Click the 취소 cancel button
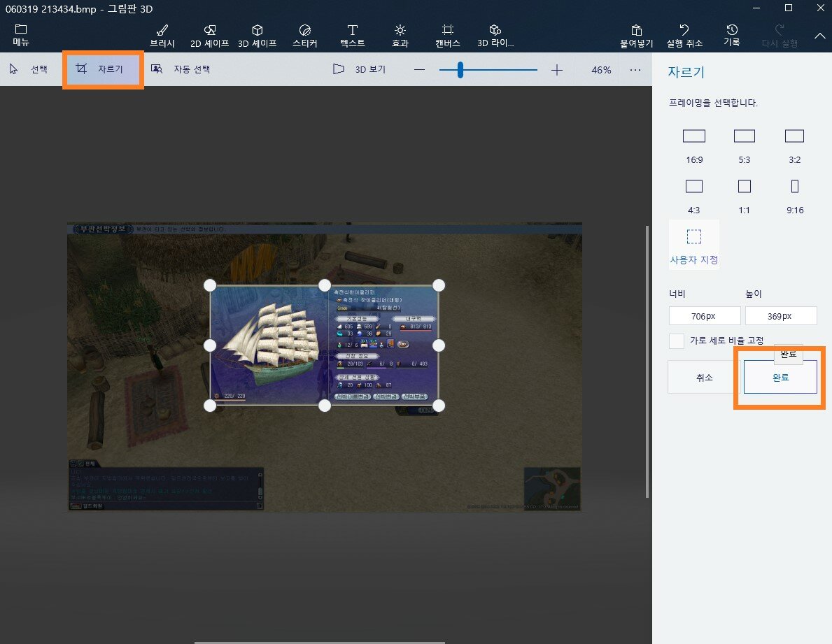 [x=704, y=378]
